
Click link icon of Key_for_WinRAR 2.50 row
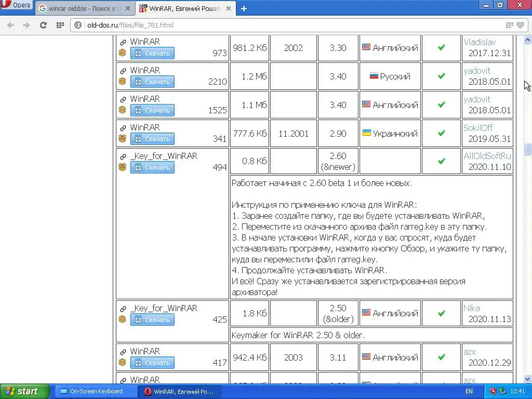coord(123,309)
